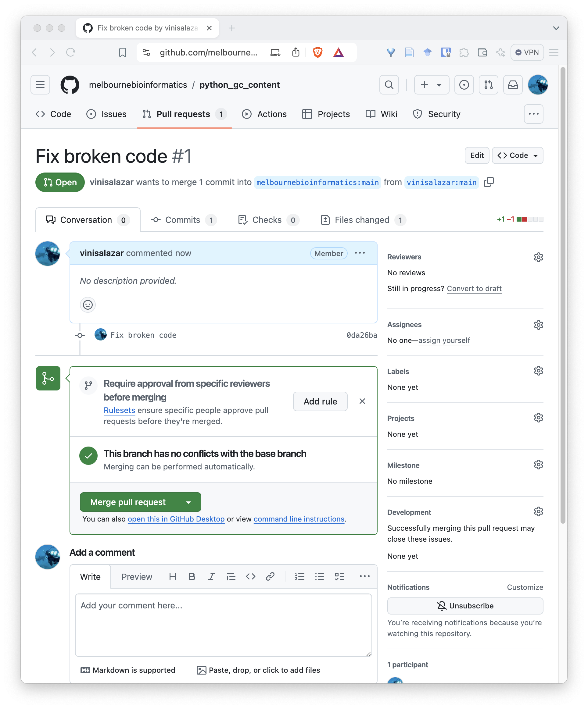588x709 pixels.
Task: Insert a link in comment toolbar
Action: point(270,577)
